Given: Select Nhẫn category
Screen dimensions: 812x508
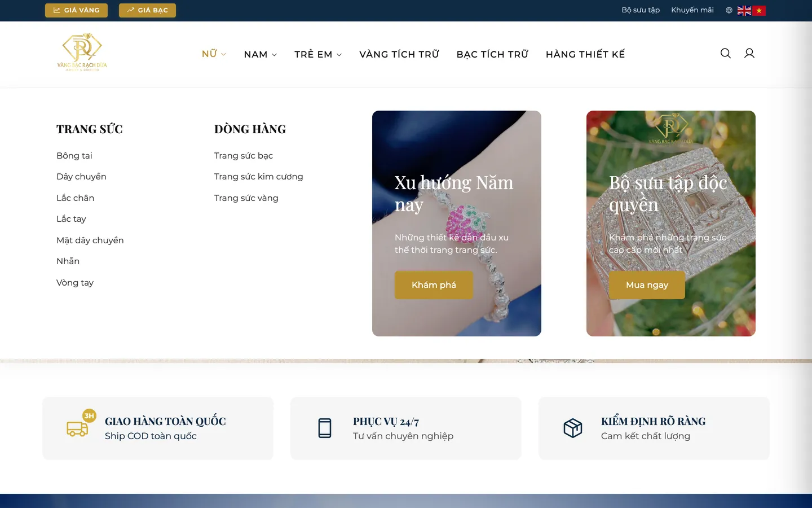Looking at the screenshot, I should 68,261.
